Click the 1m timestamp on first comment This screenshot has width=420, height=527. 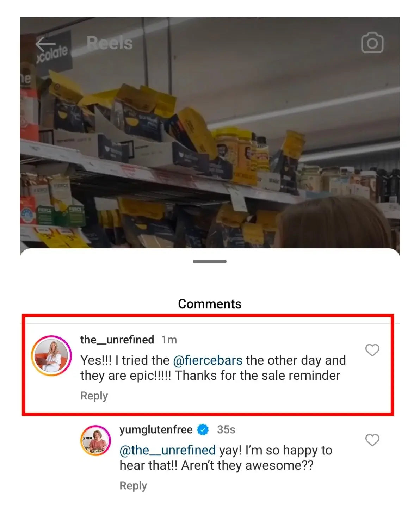click(169, 340)
